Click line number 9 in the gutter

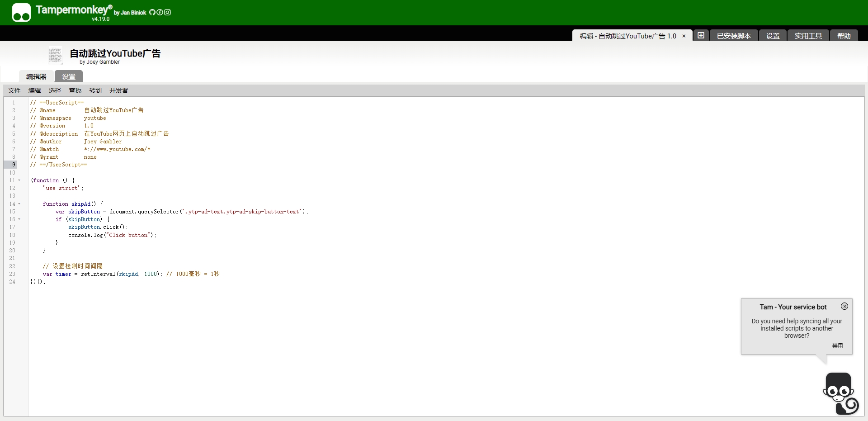point(14,165)
